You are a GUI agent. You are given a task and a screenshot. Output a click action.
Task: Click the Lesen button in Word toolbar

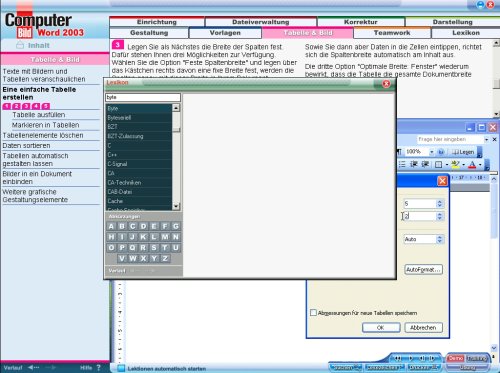click(x=463, y=152)
